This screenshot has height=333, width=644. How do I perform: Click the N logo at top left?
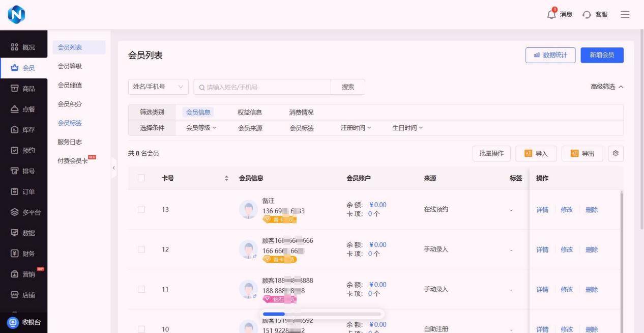coord(16,15)
